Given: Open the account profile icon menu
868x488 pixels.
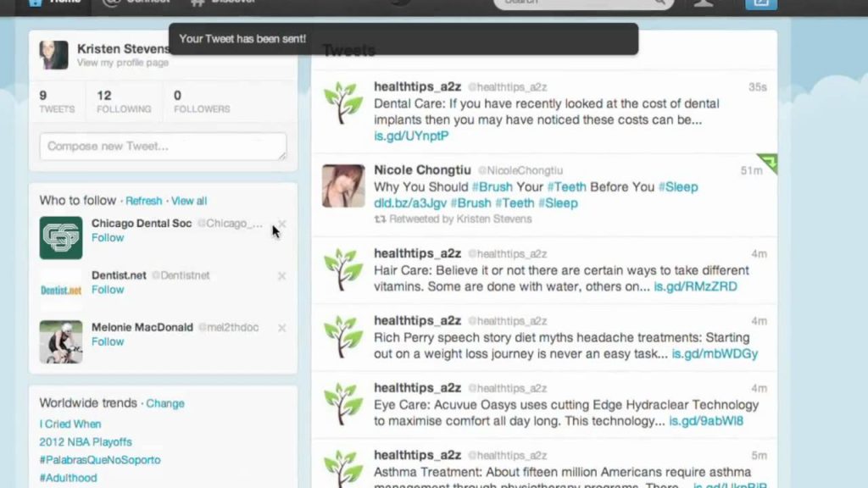Looking at the screenshot, I should point(704,3).
